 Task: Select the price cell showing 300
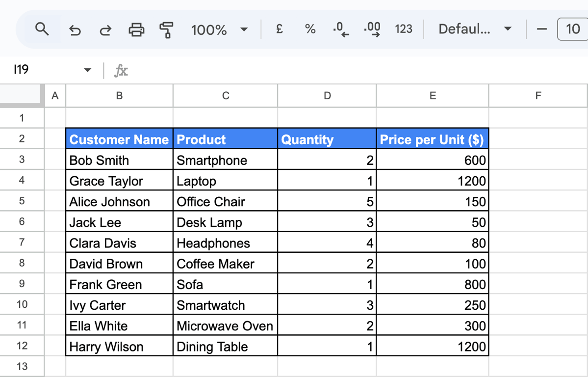(433, 325)
